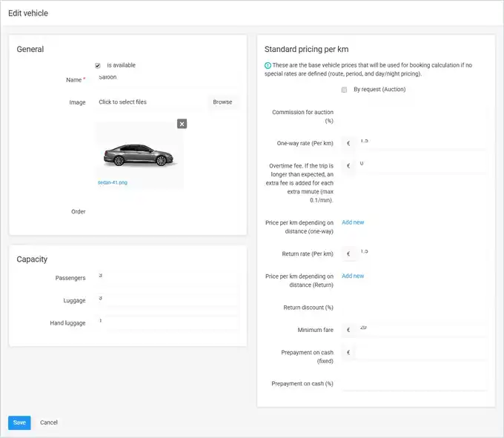Click the Standard pricing per km heading
This screenshot has width=504, height=438.
pyautogui.click(x=307, y=49)
